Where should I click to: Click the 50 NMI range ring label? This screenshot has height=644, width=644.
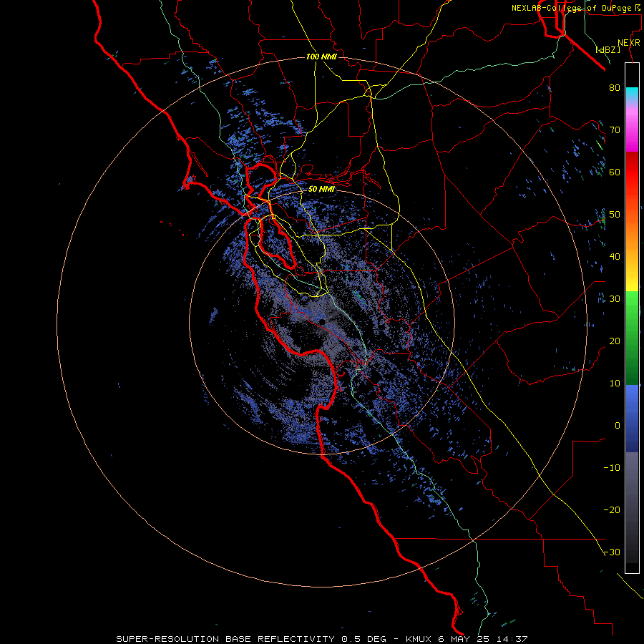[x=321, y=190]
